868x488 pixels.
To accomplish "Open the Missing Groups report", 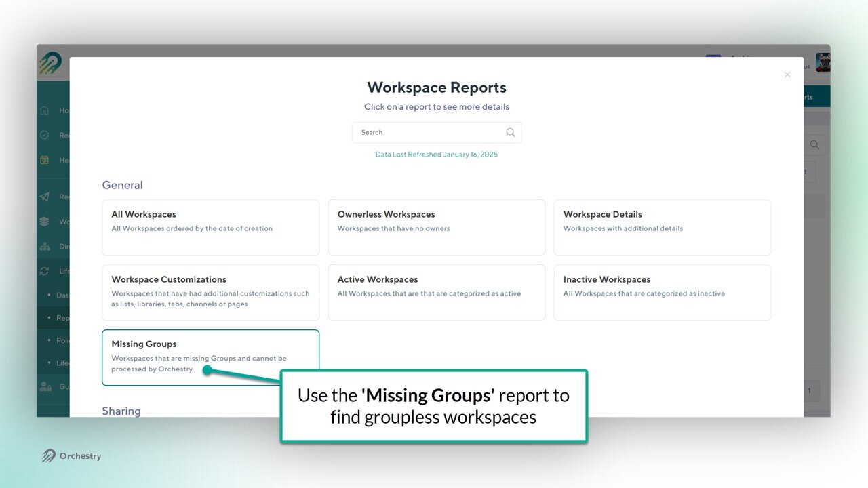I will (210, 357).
